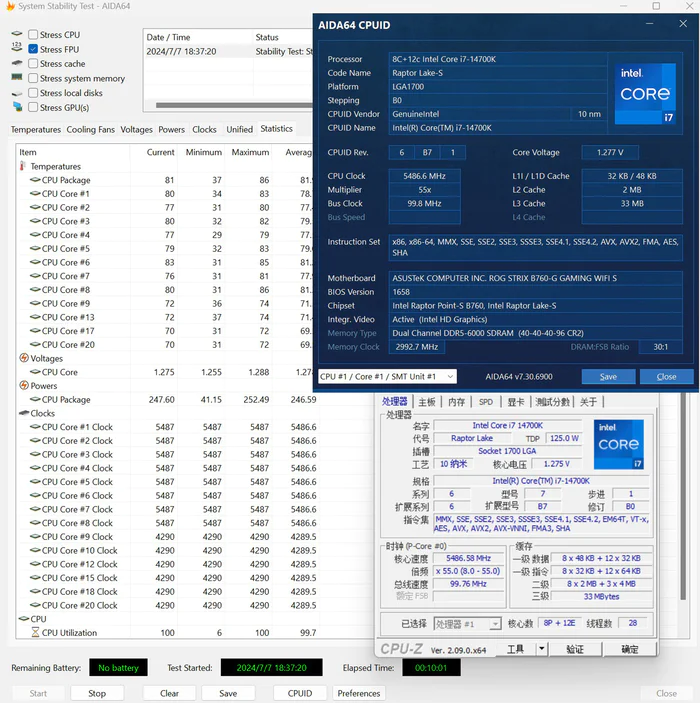Screen dimensions: 700x703
Task: Open the Unified tab
Action: (239, 130)
